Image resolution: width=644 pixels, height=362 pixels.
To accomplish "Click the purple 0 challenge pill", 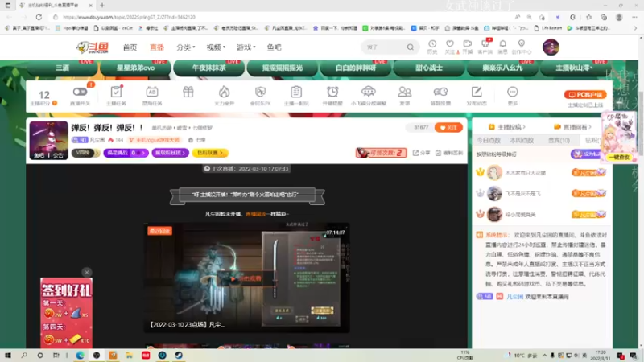I will [126, 153].
